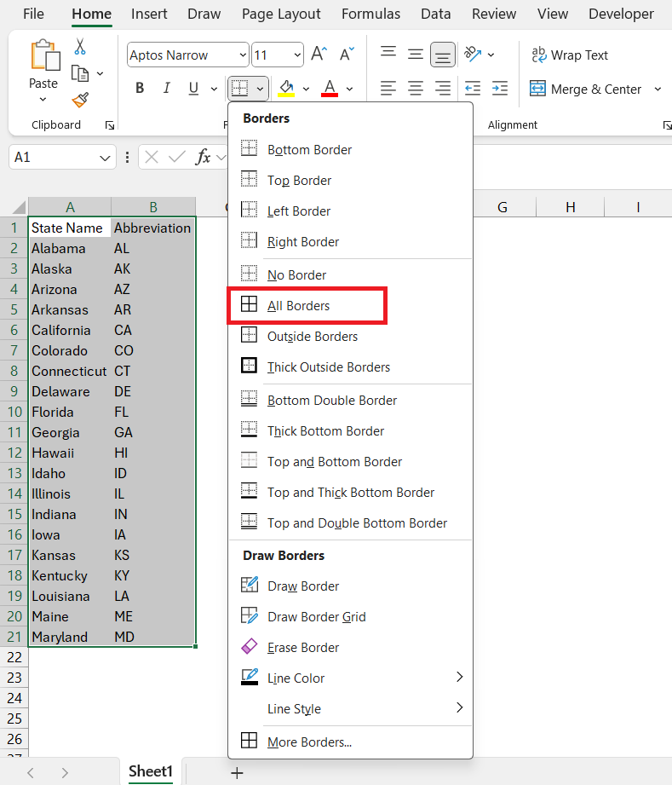Viewport: 672px width, 785px height.
Task: Open Alignment dialog launcher
Action: 667,125
